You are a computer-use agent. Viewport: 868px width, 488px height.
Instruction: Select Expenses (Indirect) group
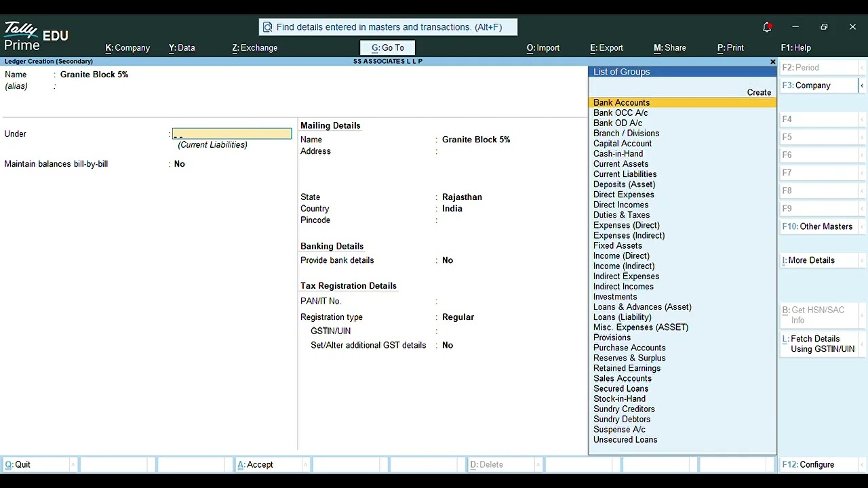click(682, 235)
